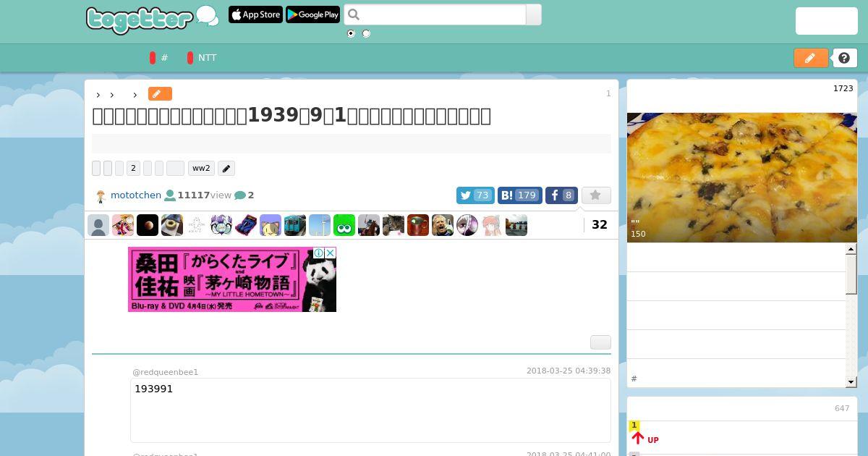Click the white login box in header
The height and width of the screenshot is (456, 868).
(x=827, y=21)
